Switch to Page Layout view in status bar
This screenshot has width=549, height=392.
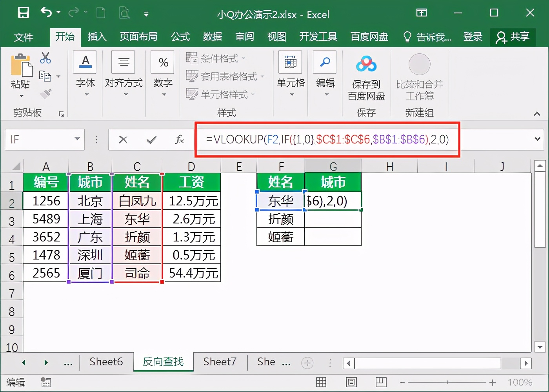[351, 382]
